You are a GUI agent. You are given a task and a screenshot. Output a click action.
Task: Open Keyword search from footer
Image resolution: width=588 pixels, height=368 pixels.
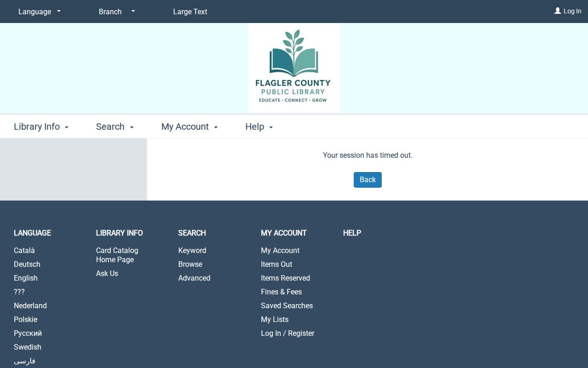pyautogui.click(x=192, y=250)
